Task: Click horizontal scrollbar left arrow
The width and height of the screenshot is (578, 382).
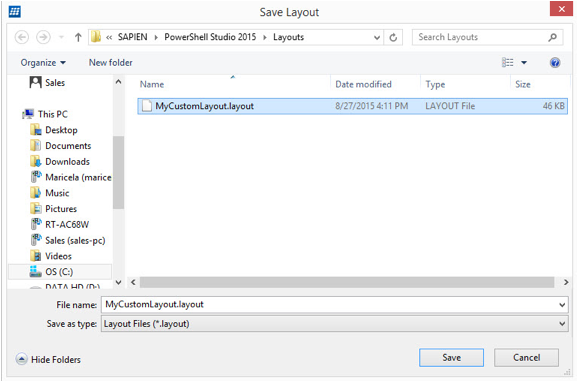Action: pyautogui.click(x=133, y=282)
